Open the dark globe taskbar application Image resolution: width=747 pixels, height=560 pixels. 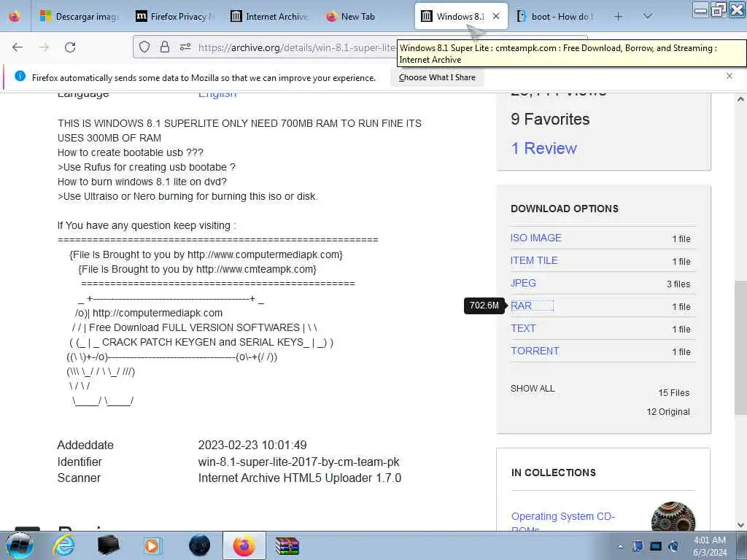199,545
